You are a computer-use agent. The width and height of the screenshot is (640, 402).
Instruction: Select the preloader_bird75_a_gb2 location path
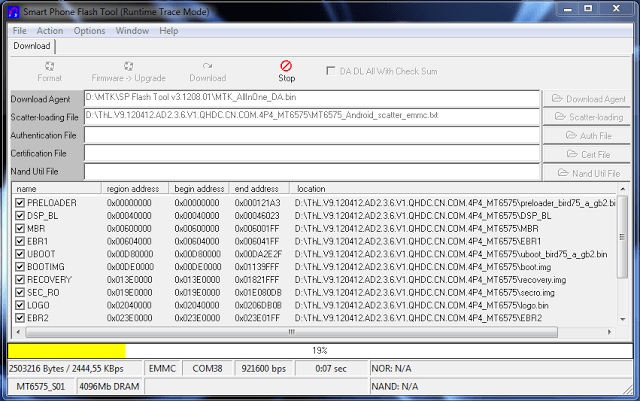click(455, 203)
